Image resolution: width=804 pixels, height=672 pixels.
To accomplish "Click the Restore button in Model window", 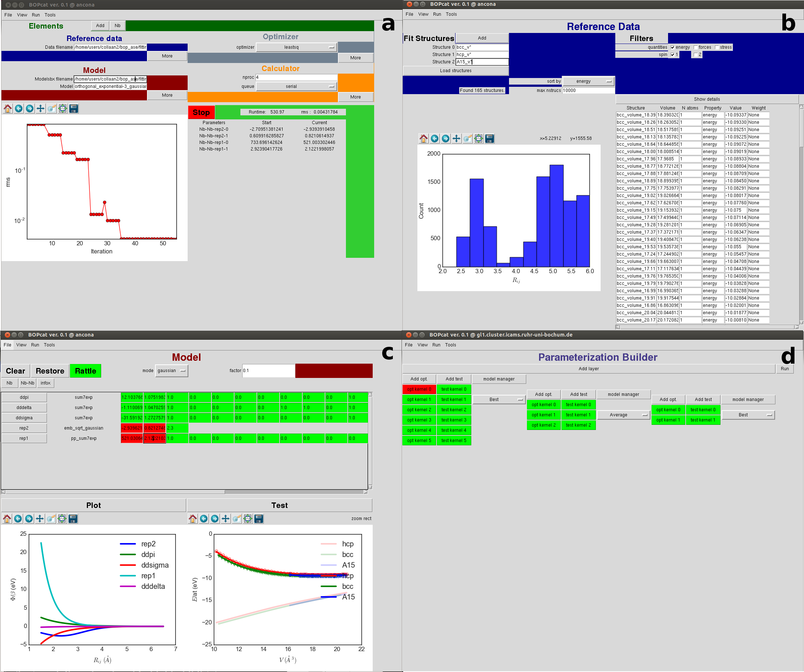I will [50, 371].
